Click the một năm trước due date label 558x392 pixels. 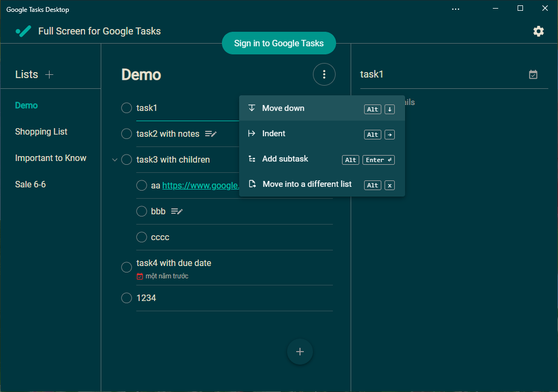coord(167,276)
